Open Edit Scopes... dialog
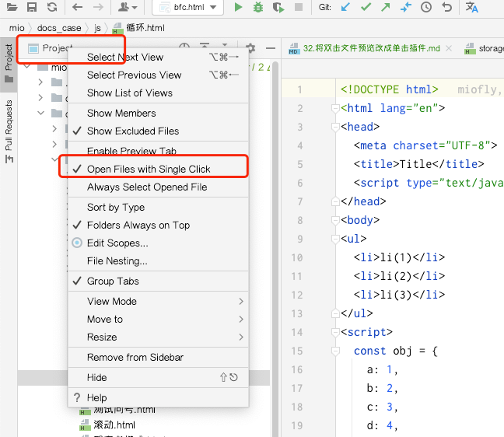504x437 pixels. click(x=158, y=243)
